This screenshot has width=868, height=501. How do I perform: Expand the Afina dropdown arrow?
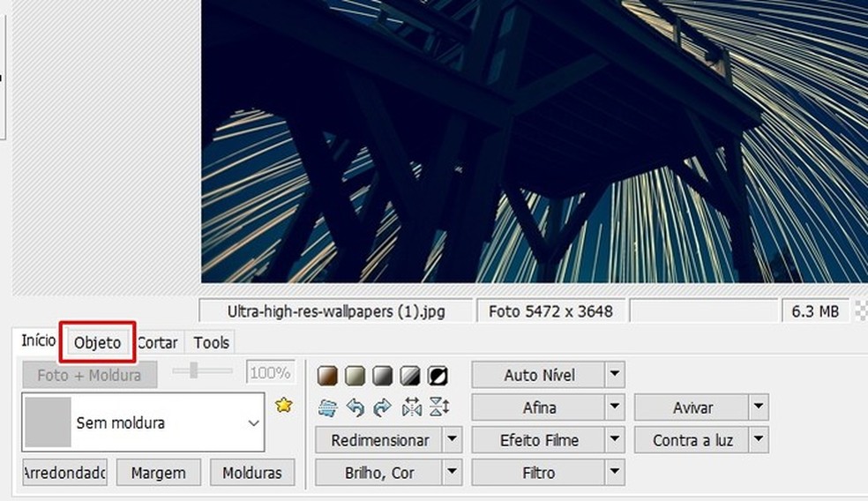615,408
